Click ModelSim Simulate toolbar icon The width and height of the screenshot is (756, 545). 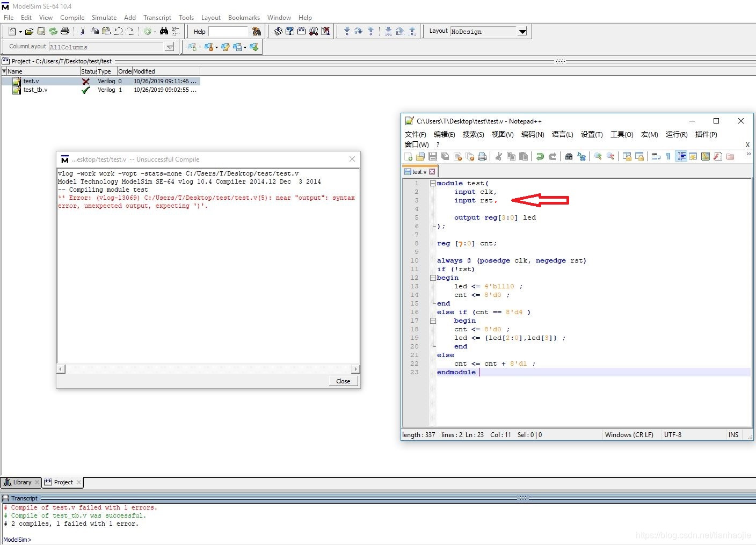coord(314,31)
